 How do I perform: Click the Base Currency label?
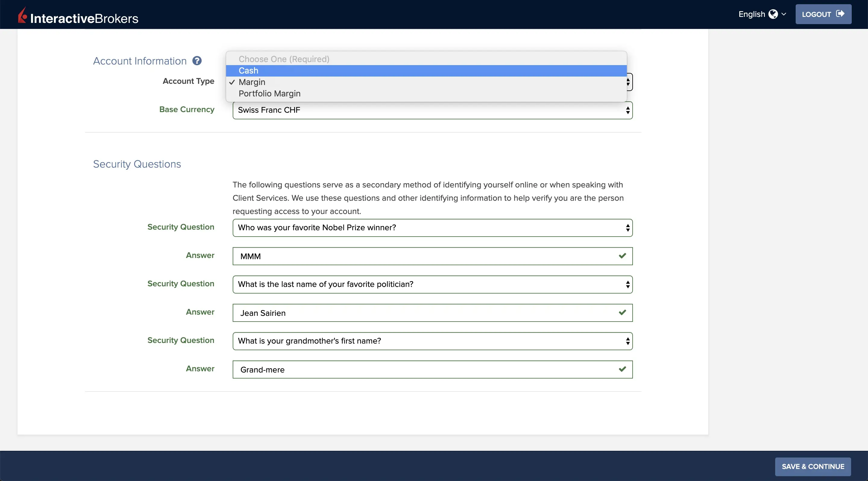coord(187,109)
